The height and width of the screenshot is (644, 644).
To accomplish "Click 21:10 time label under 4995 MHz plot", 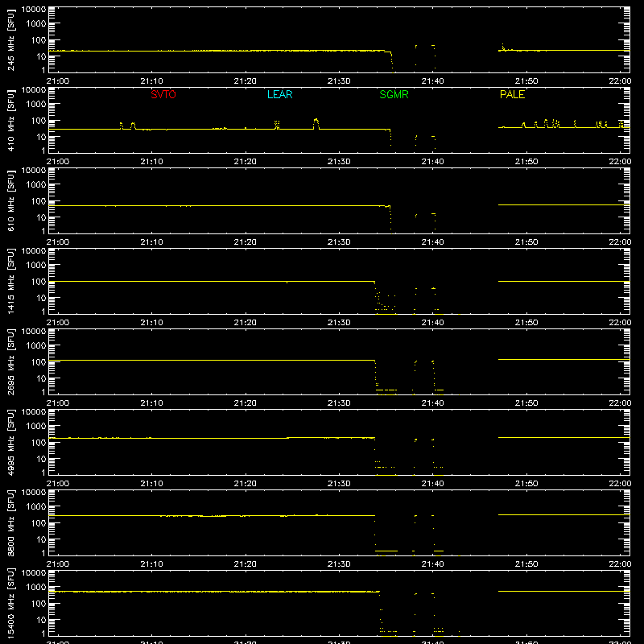I will click(151, 484).
